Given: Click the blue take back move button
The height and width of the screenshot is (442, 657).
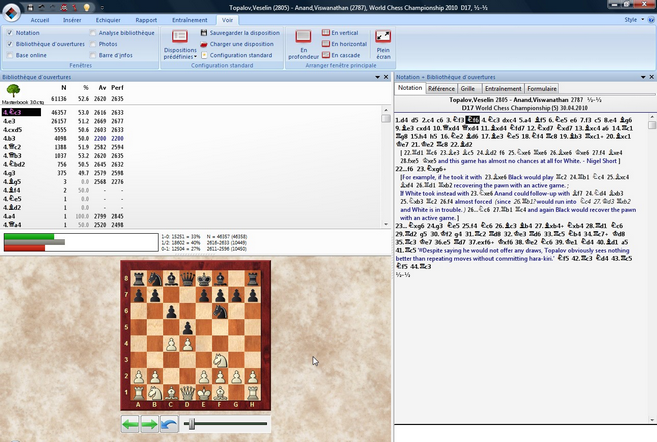Looking at the screenshot, I should tap(169, 424).
